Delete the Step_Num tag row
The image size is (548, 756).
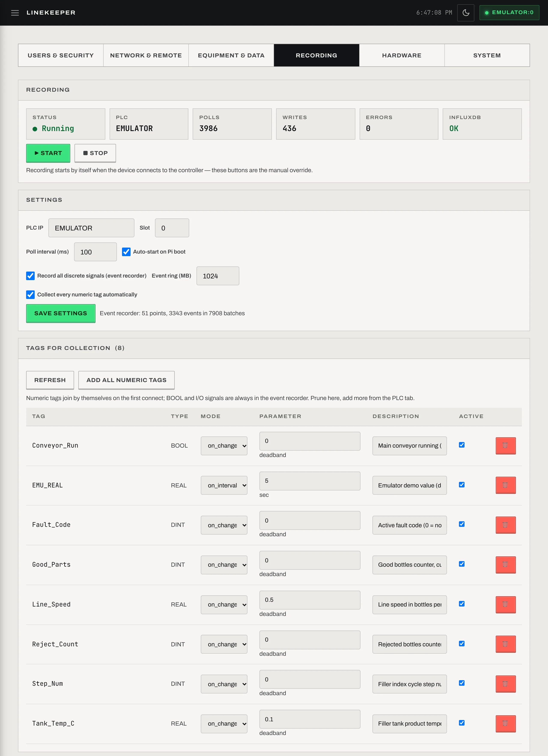click(505, 684)
